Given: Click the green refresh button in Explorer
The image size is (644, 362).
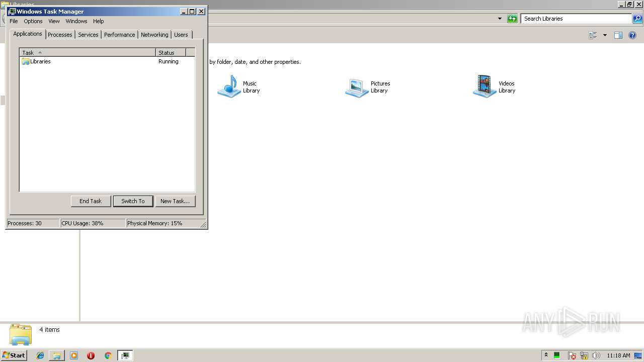Looking at the screenshot, I should coord(512,19).
